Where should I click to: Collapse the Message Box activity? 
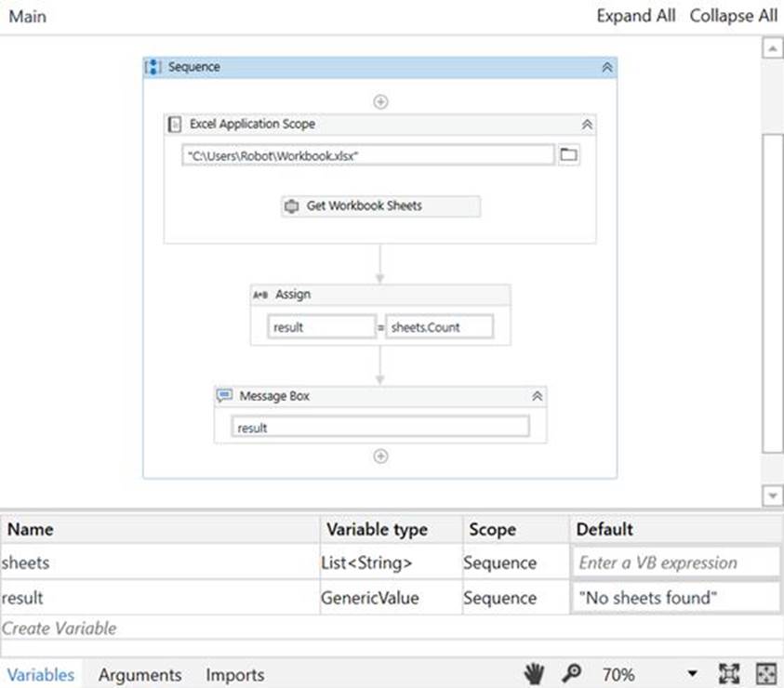pyautogui.click(x=537, y=396)
